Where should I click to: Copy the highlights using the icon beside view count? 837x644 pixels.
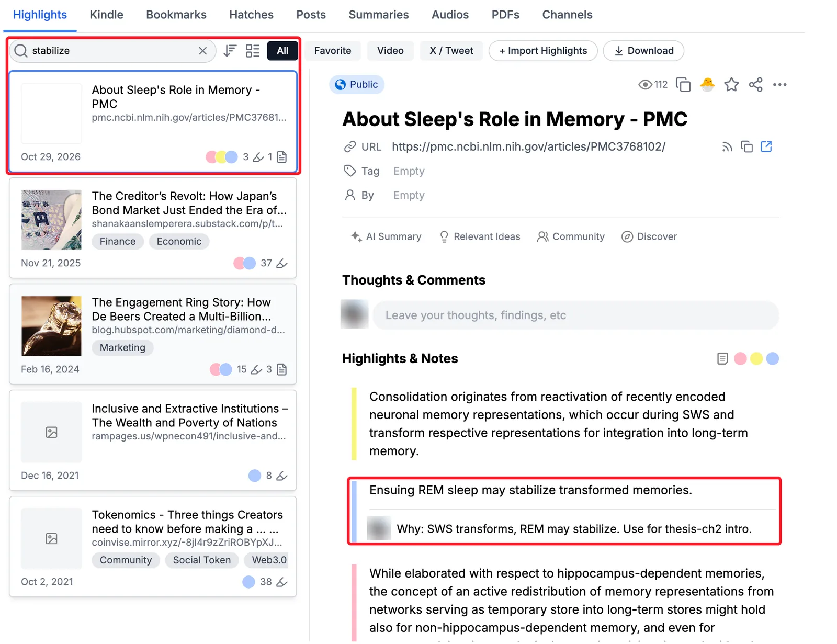683,85
